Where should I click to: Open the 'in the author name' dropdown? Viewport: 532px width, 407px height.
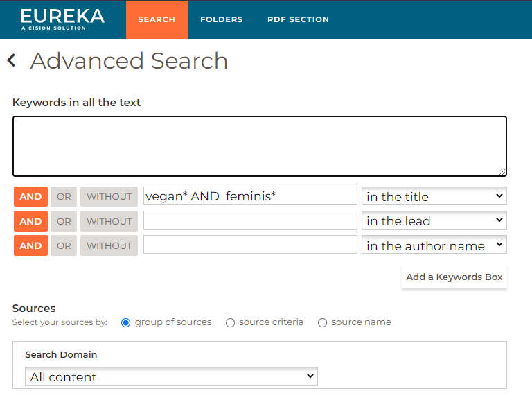coord(434,245)
